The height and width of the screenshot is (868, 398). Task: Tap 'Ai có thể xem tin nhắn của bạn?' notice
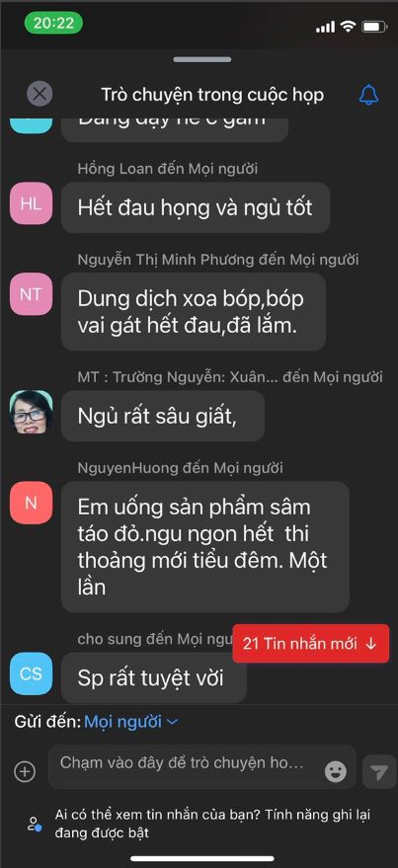click(212, 824)
